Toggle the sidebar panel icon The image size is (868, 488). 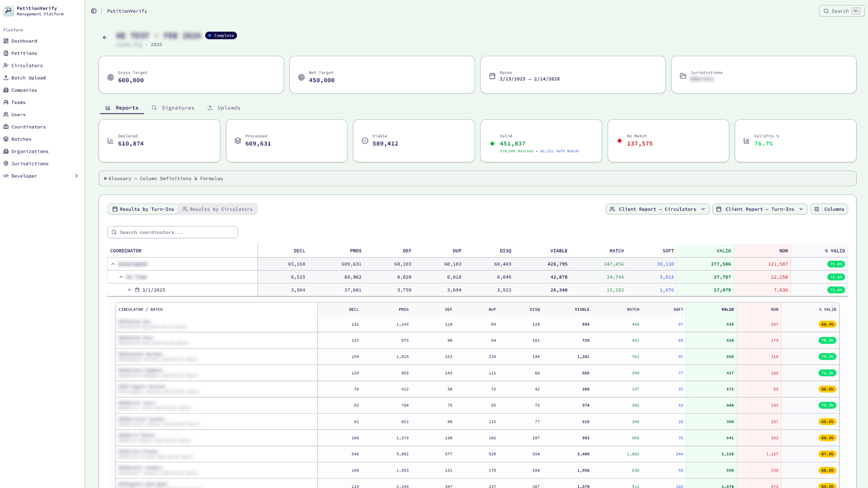[x=94, y=11]
